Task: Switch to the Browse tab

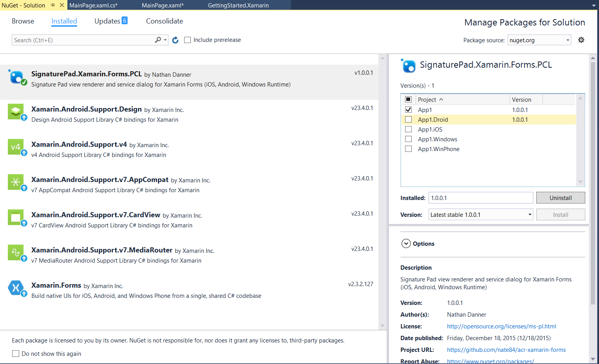Action: (23, 21)
